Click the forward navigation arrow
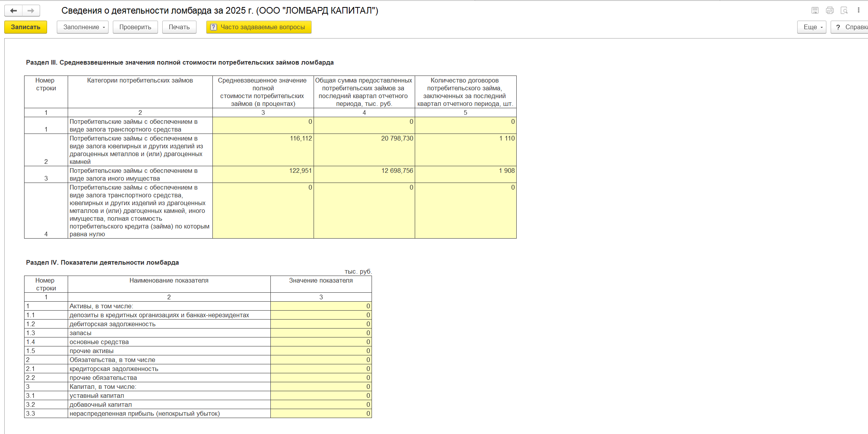This screenshot has width=868, height=434. click(x=31, y=11)
